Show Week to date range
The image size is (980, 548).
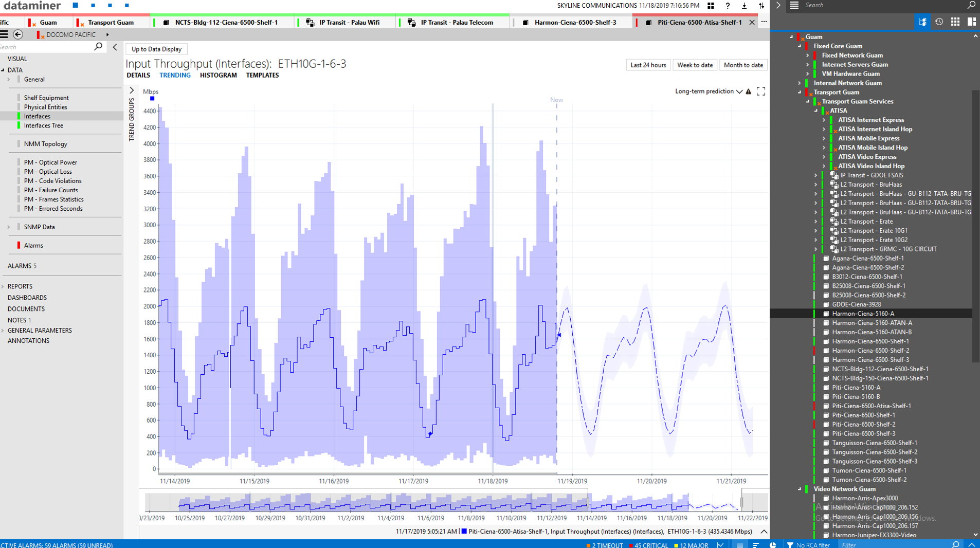pos(695,65)
